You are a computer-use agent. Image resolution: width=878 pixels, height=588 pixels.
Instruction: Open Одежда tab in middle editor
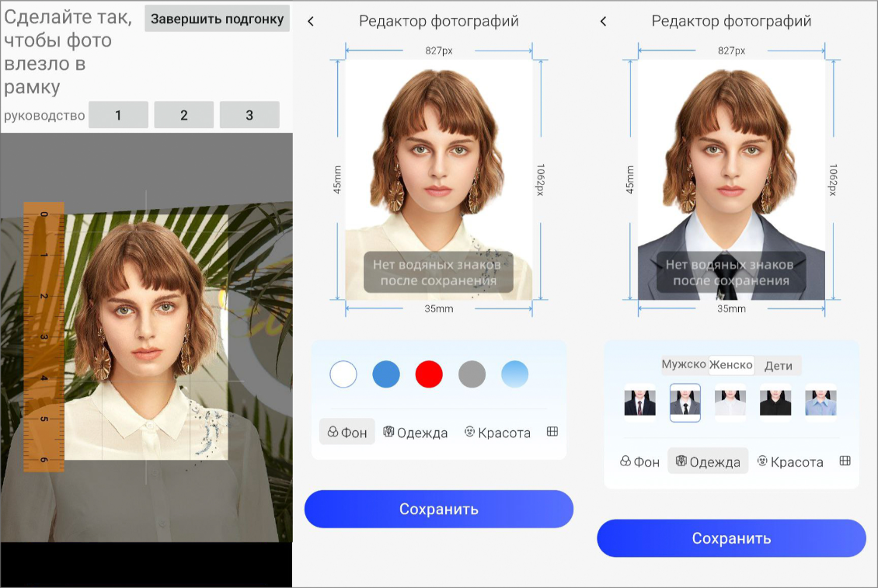(416, 433)
